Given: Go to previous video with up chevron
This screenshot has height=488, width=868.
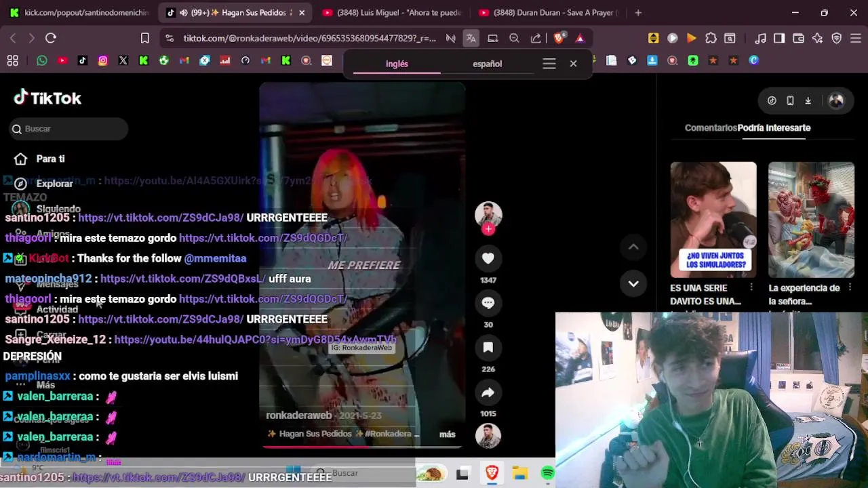Looking at the screenshot, I should (x=633, y=247).
